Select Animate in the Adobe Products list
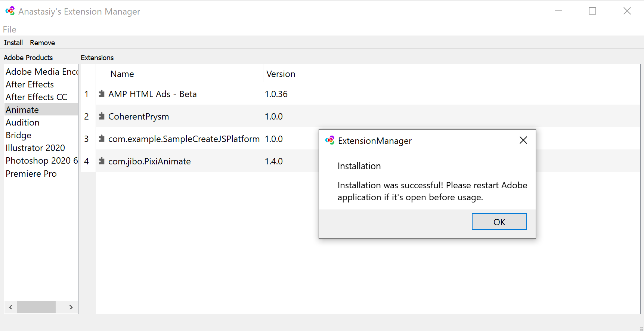 [x=41, y=109]
